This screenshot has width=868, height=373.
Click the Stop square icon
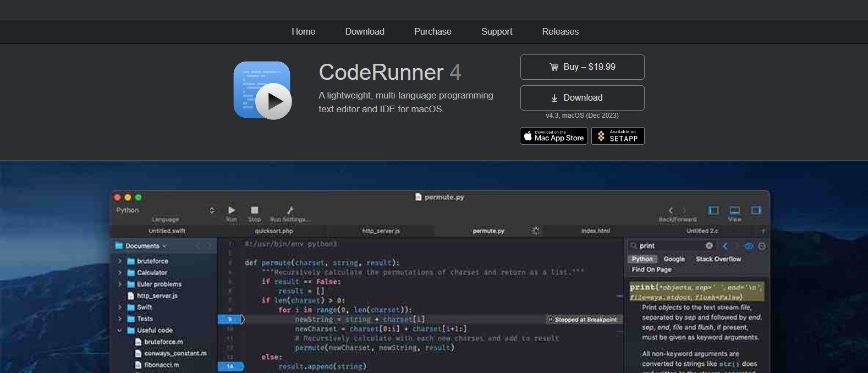[x=254, y=210]
